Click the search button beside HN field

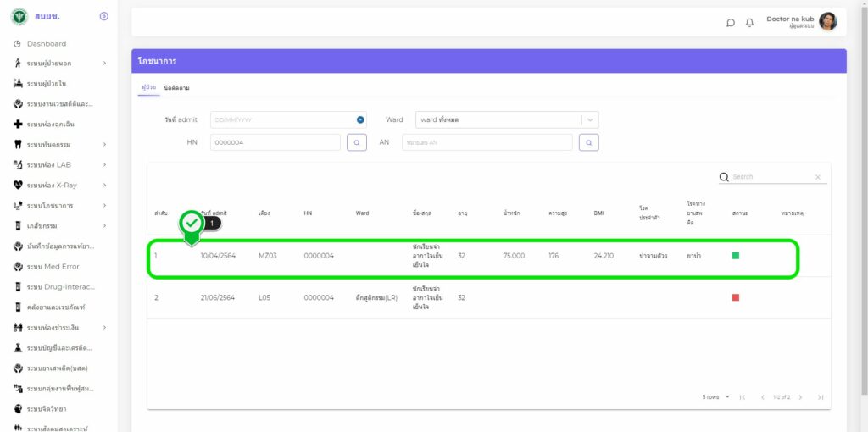[357, 142]
